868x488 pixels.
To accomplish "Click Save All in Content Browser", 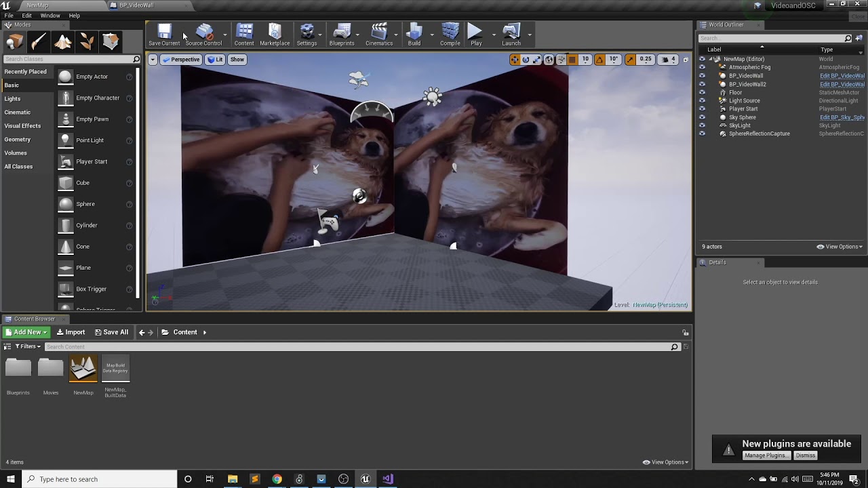I will click(x=111, y=332).
